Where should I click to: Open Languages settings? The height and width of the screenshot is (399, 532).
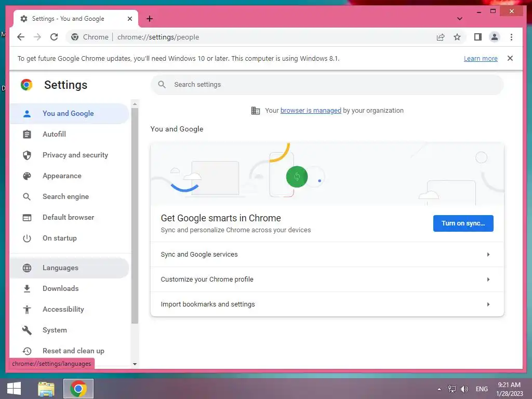tap(70, 268)
